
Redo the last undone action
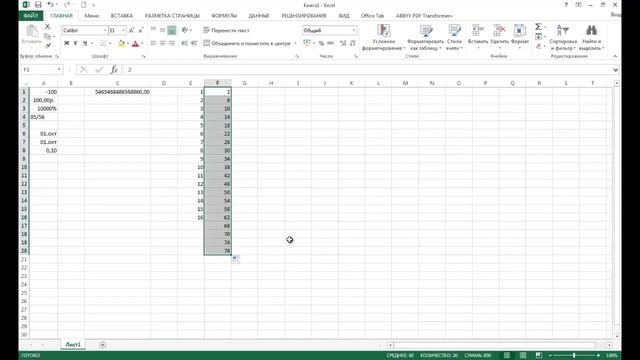67,5
